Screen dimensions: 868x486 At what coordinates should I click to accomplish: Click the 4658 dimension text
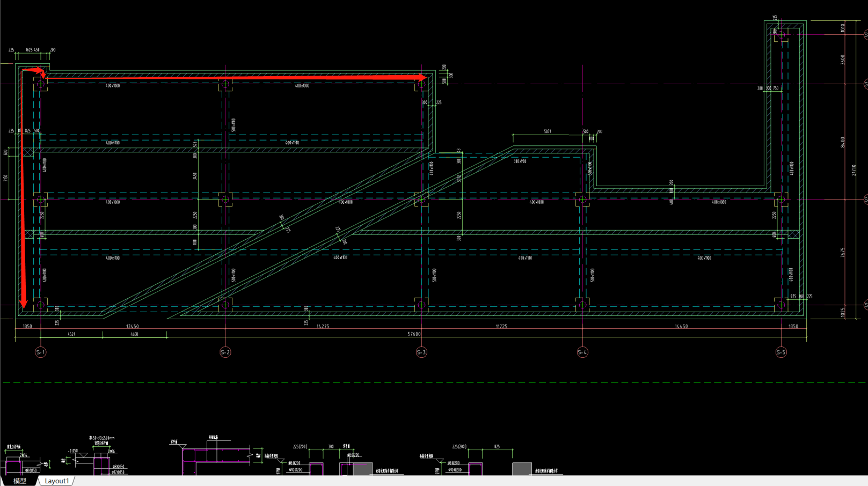tap(134, 334)
